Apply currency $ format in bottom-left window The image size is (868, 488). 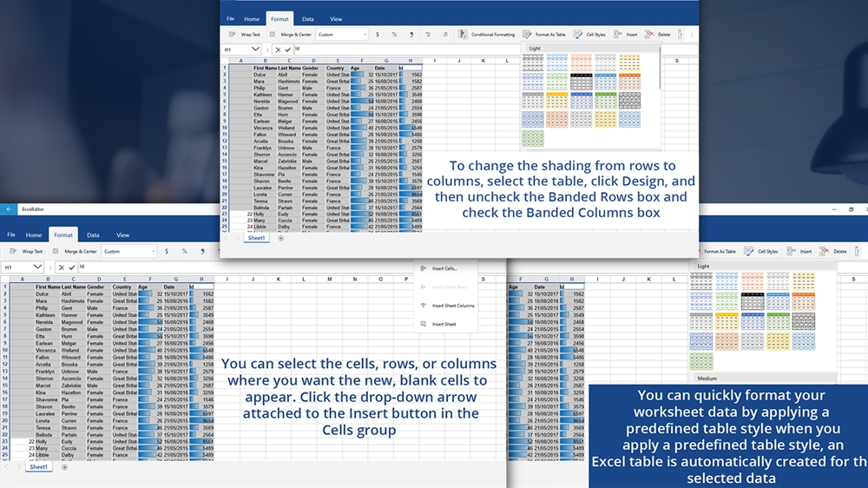coord(167,252)
